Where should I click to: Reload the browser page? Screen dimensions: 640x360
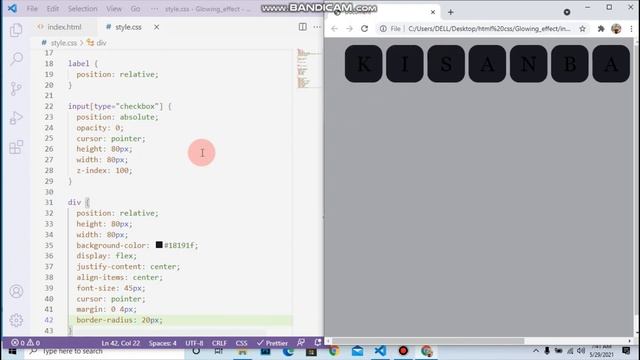point(364,29)
